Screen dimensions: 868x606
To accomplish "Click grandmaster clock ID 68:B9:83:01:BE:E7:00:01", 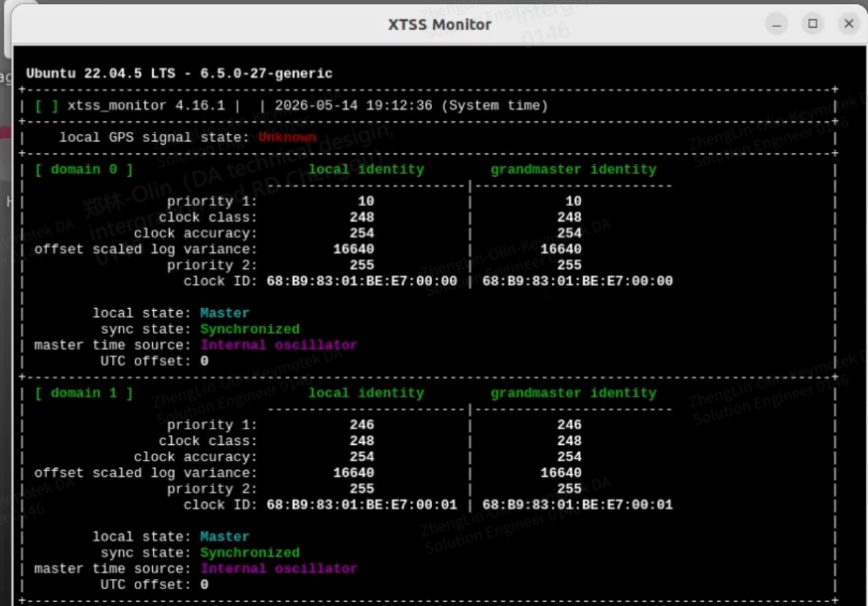I will coord(577,506).
